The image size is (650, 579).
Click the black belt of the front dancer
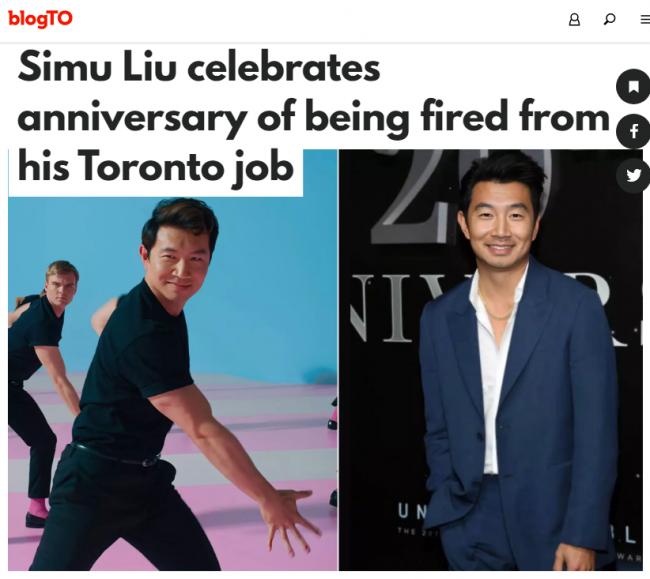point(116,455)
